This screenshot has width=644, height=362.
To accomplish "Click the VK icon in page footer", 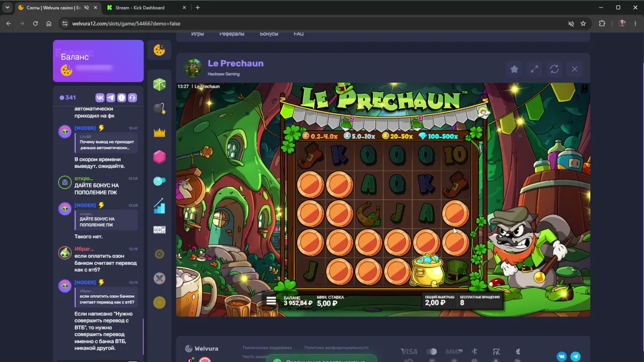I will pyautogui.click(x=561, y=356).
